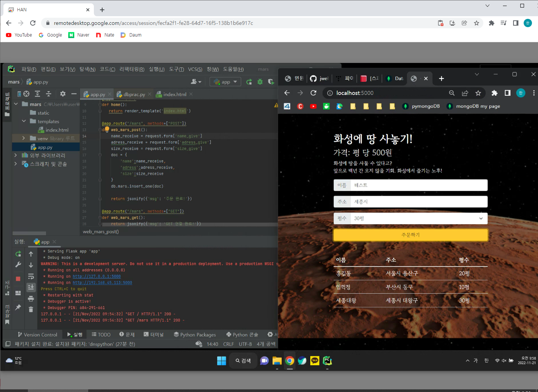The image size is (538, 392).
Task: Restore layout icon in Run panel
Action: tap(18, 293)
